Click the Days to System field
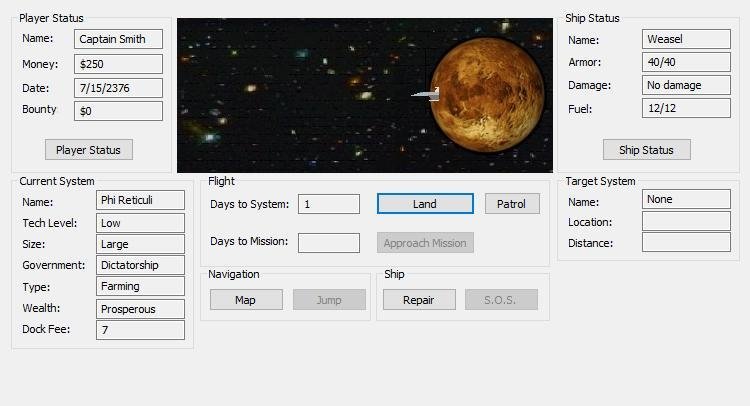Screen dimensions: 750x406 tap(329, 204)
